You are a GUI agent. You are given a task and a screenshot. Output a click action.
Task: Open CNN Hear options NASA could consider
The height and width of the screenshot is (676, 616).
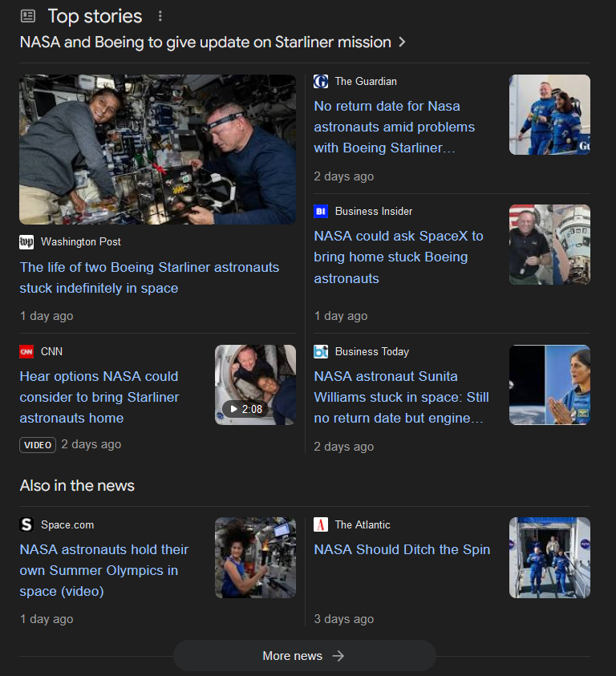[x=99, y=397]
